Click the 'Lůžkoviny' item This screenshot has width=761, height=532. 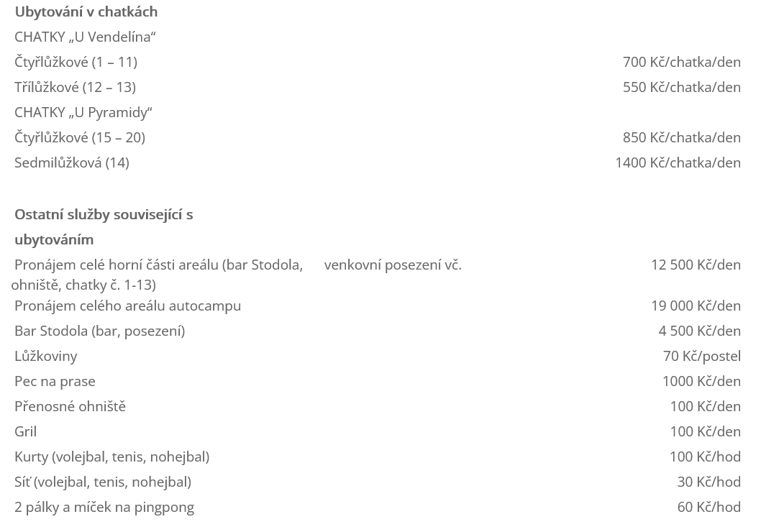click(x=45, y=357)
